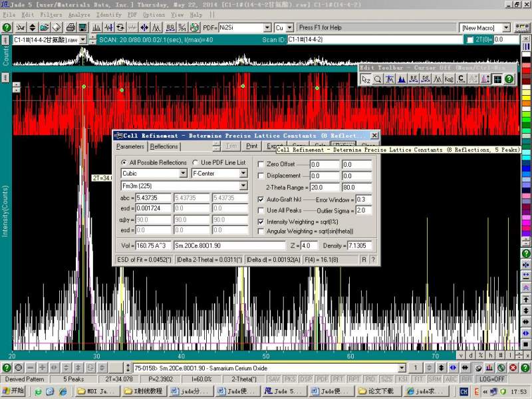
Task: Click the LOG=OFF button in the status bar
Action: tap(491, 379)
